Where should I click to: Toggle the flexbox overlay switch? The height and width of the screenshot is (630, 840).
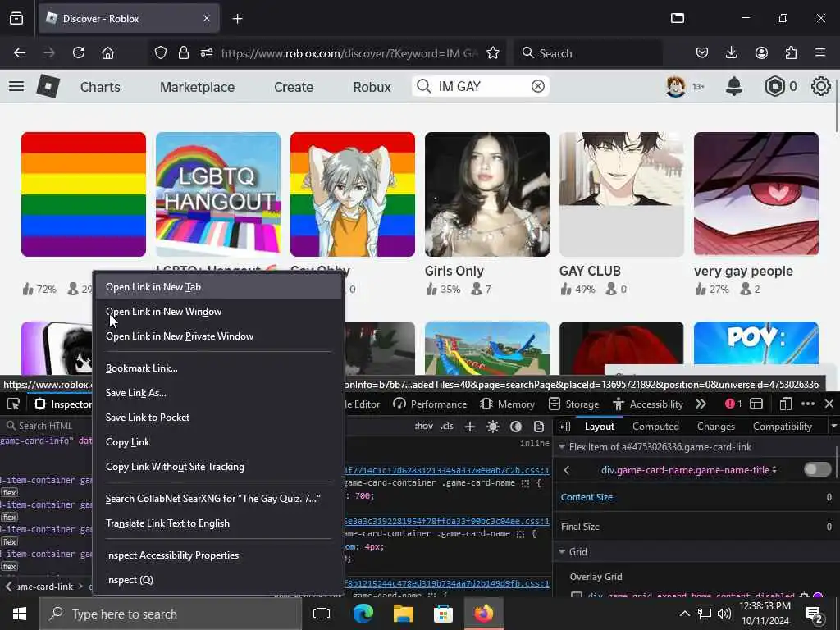click(x=818, y=470)
